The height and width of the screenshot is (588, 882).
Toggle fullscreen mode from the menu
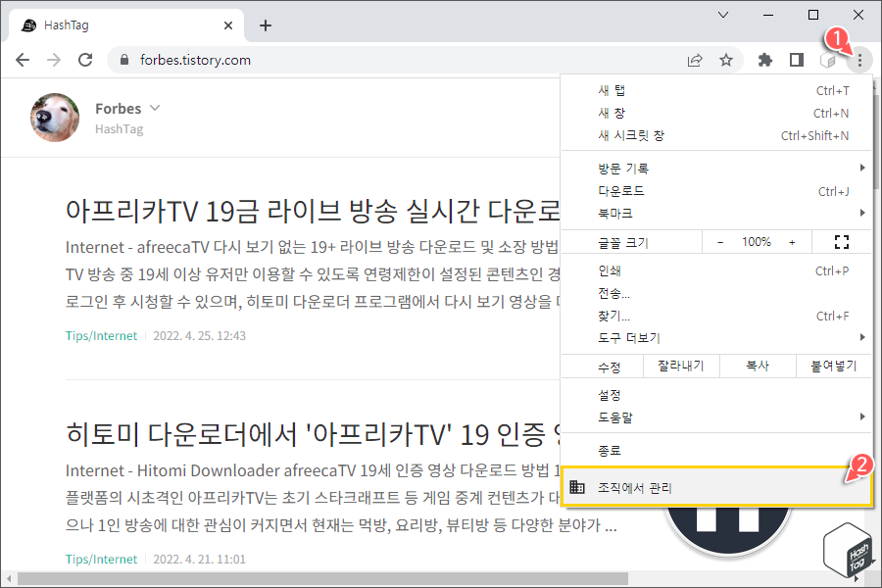841,241
